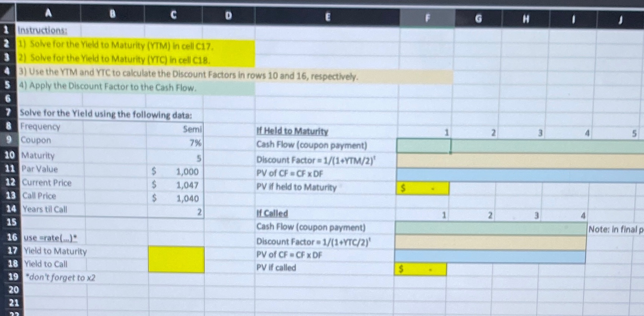Click instruction "2) Solve for the Yield to Maturity (YTC)"
This screenshot has width=644, height=316.
115,59
